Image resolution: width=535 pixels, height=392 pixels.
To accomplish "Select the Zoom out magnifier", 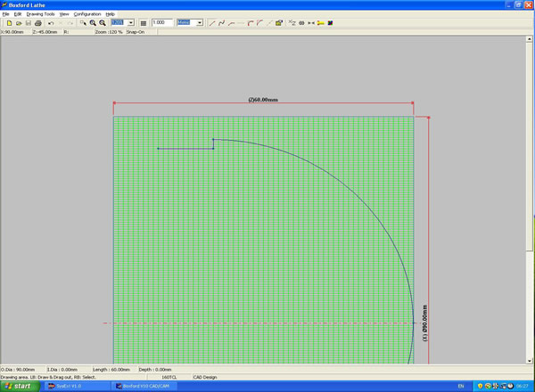I will (x=103, y=22).
